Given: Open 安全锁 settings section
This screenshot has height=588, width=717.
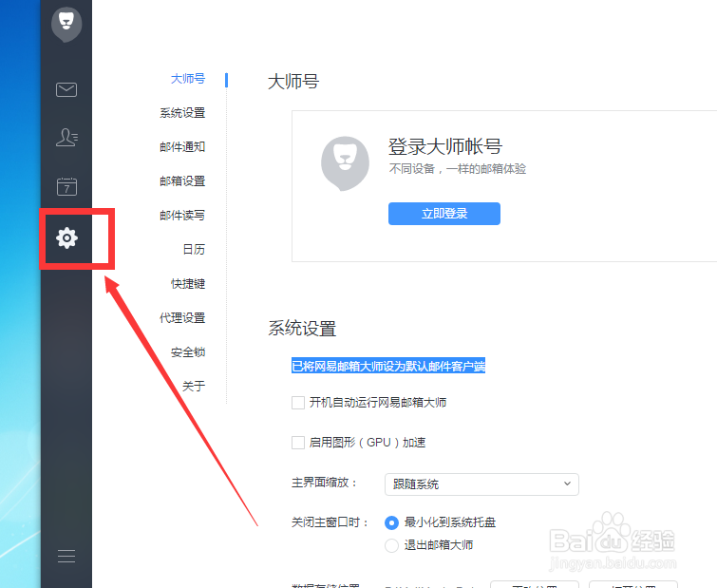Looking at the screenshot, I should click(188, 352).
